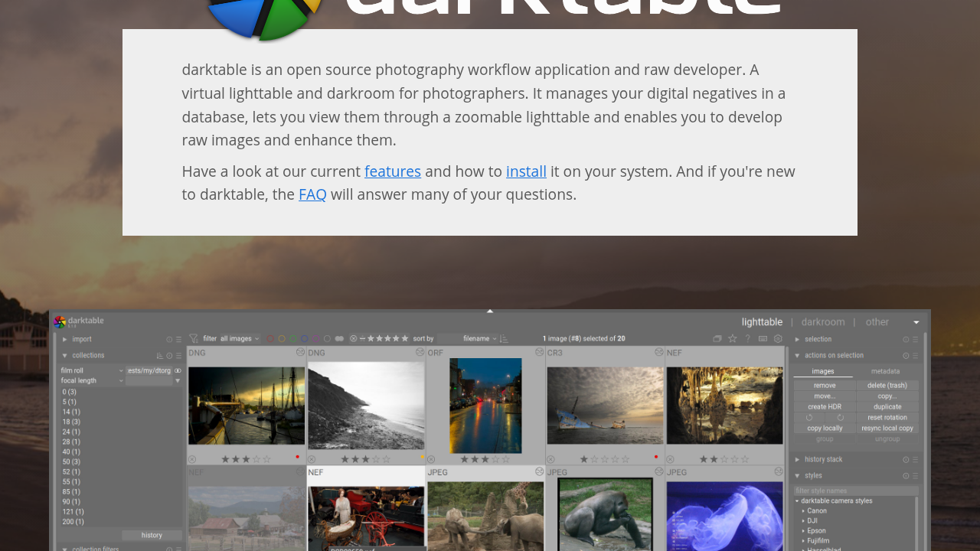This screenshot has height=551, width=980.
Task: Click the help question mark icon
Action: [748, 338]
